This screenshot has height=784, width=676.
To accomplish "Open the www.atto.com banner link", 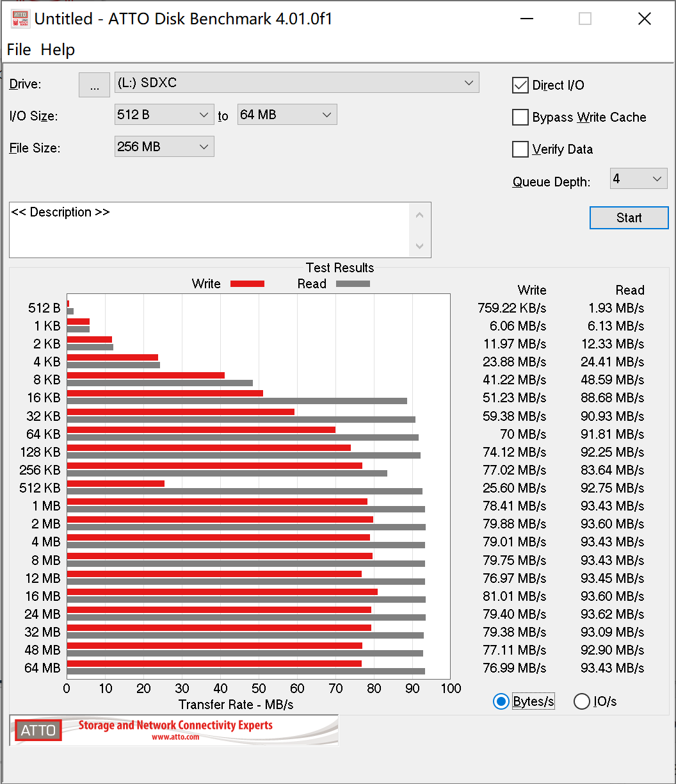I will click(x=175, y=737).
